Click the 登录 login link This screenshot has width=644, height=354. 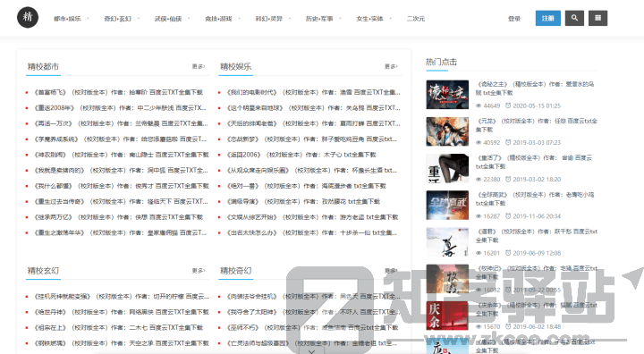[514, 19]
